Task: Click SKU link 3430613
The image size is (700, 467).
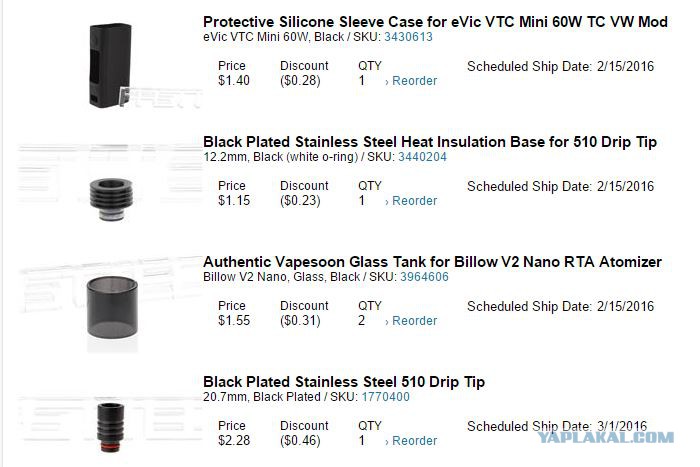Action: 410,37
